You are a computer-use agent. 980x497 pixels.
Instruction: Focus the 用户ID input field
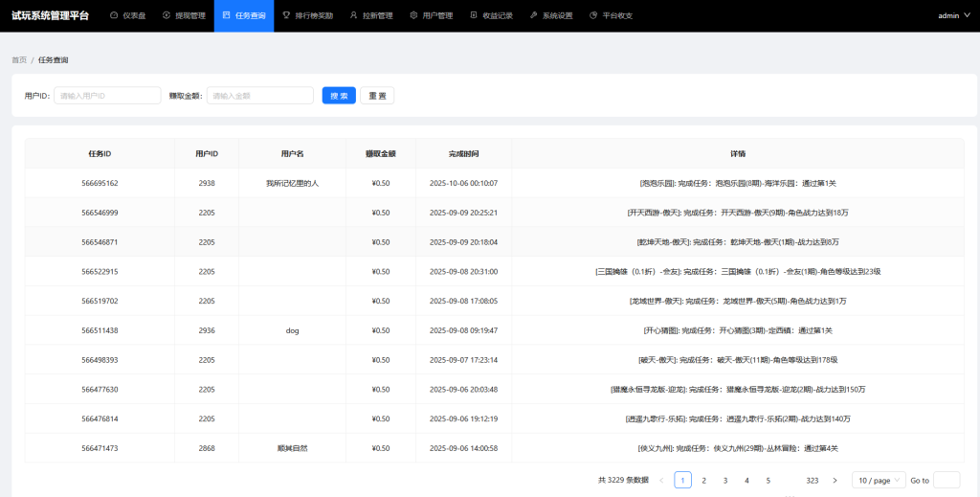coord(107,96)
